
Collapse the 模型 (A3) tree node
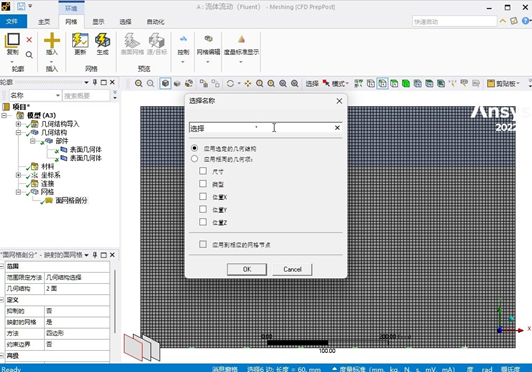point(4,115)
